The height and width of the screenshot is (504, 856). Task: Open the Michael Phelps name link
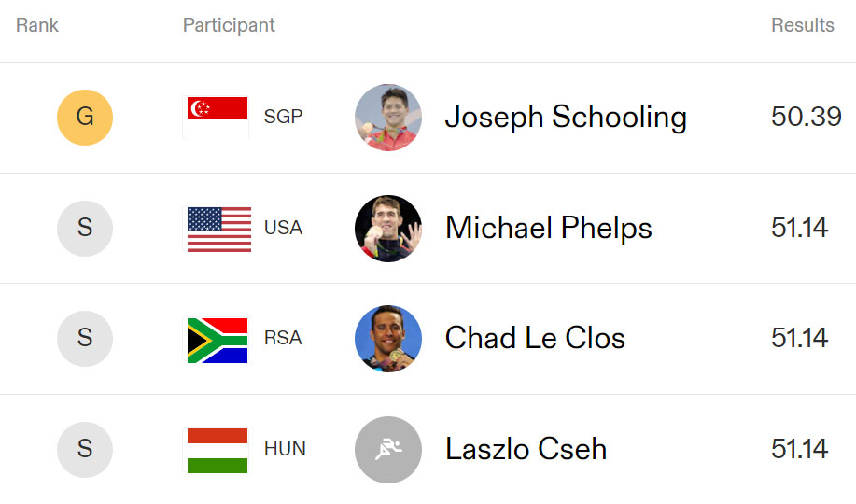(x=549, y=228)
